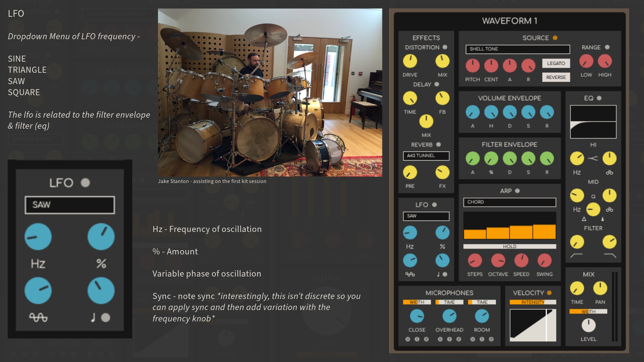The image size is (644, 362).
Task: Click the ARP SWING knob
Action: point(544,260)
